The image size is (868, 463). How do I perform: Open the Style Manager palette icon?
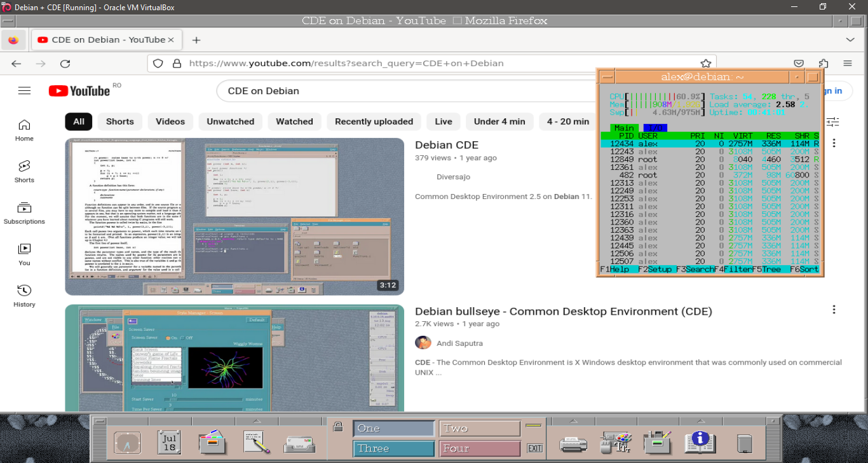click(615, 442)
